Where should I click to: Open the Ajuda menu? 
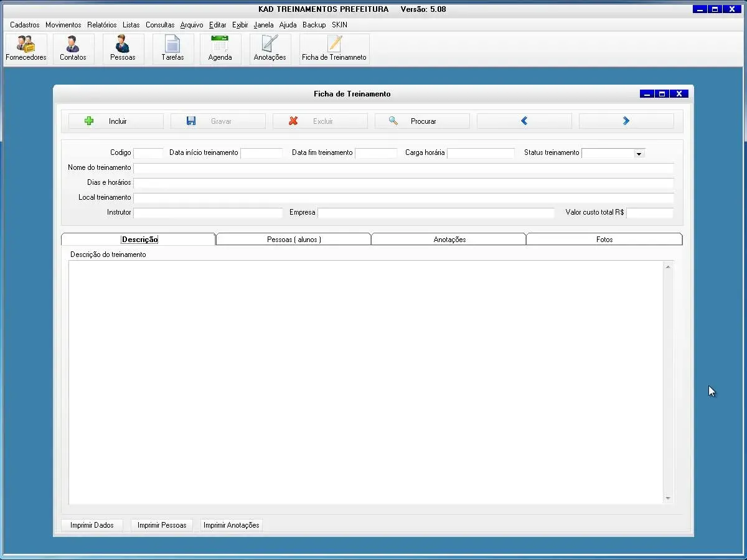tap(288, 25)
